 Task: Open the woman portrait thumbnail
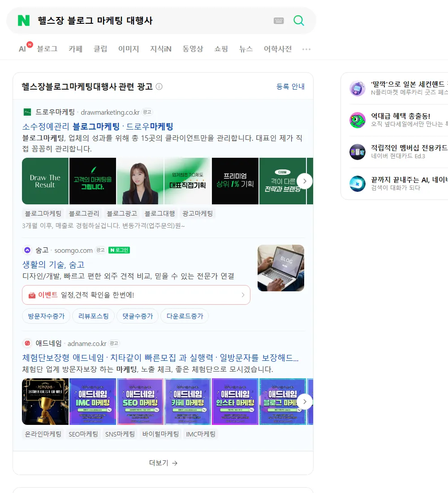pyautogui.click(x=140, y=181)
